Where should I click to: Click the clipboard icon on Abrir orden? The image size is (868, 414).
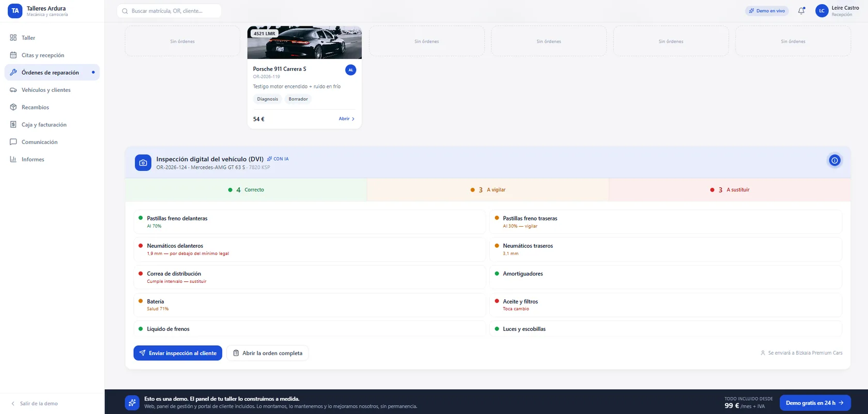tap(236, 353)
